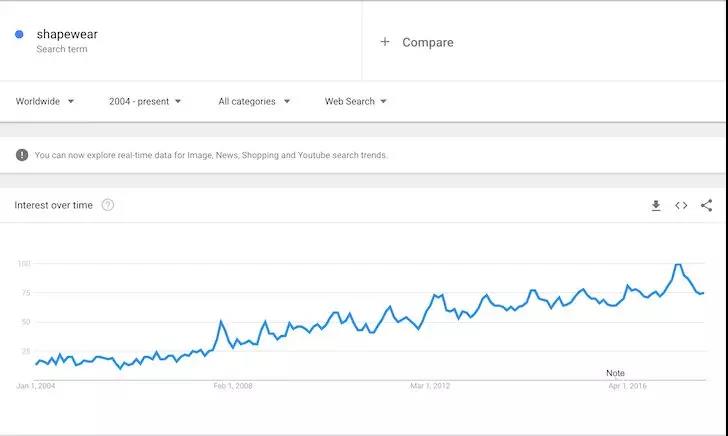The width and height of the screenshot is (728, 436).
Task: Click the real-time data notification text
Action: [211, 155]
